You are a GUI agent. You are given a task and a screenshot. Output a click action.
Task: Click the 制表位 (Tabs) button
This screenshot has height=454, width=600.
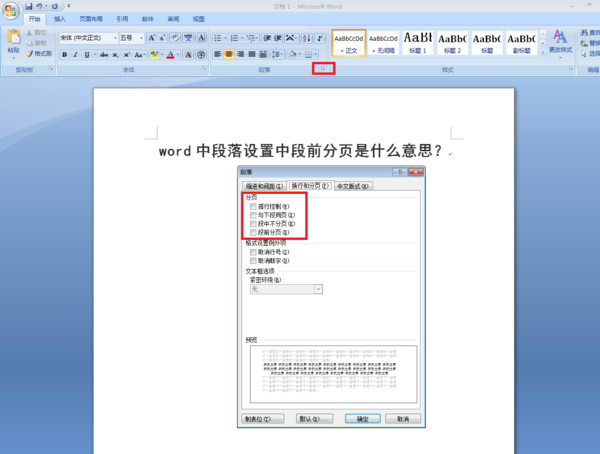tap(263, 419)
